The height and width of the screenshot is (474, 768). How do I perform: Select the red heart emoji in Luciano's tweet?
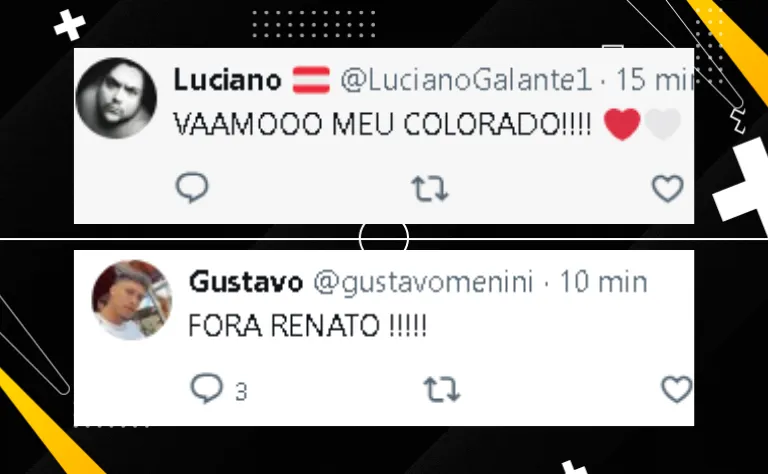[622, 124]
